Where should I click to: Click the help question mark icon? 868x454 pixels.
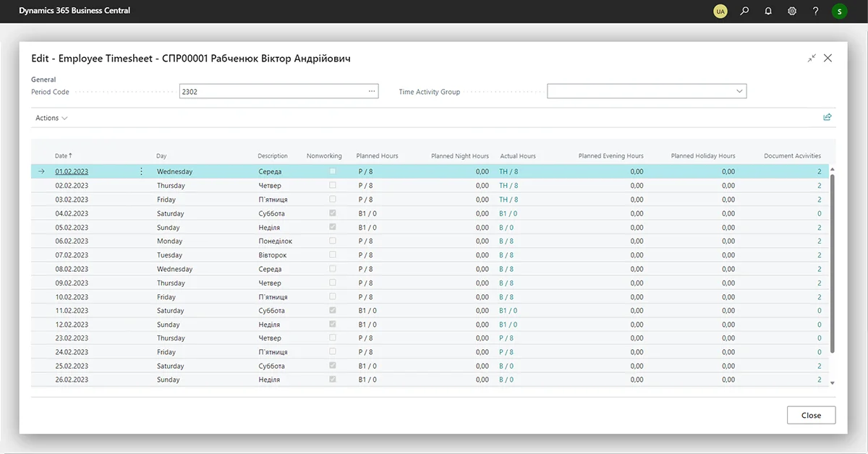pyautogui.click(x=816, y=11)
